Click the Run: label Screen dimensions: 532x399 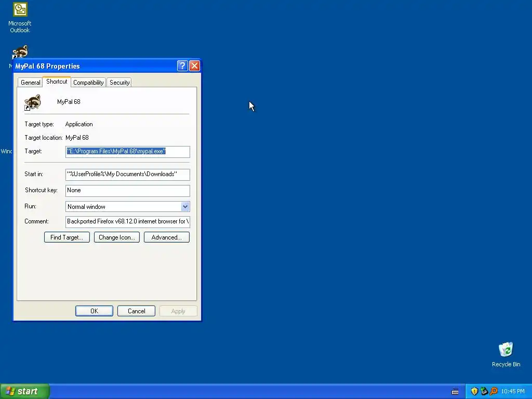[30, 206]
